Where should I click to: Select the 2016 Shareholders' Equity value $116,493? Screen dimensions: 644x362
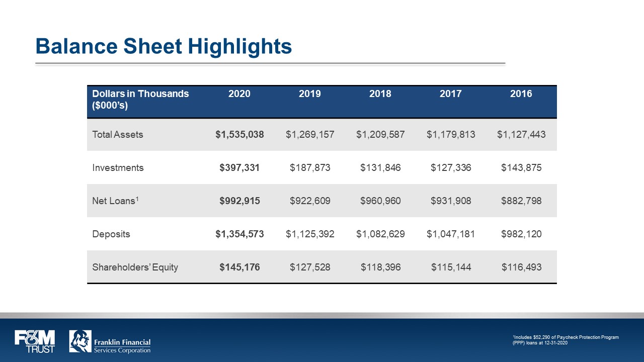click(x=521, y=267)
